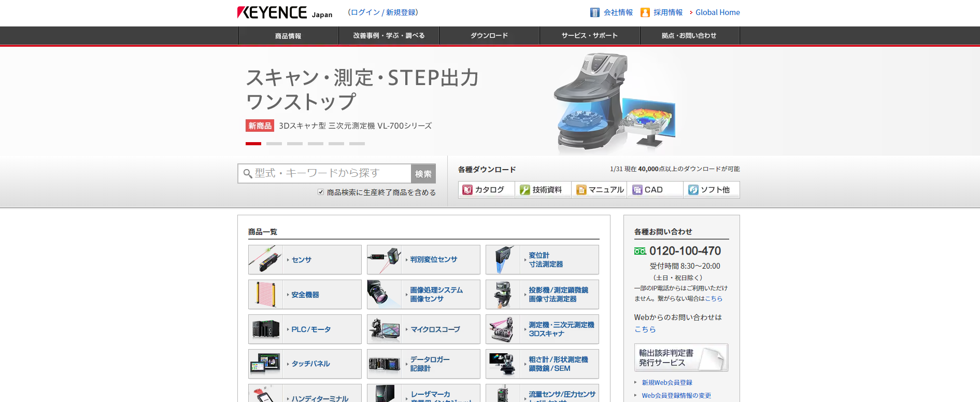The height and width of the screenshot is (402, 980).
Task: Click the 粗さ計/形状測定機 product image
Action: tap(503, 364)
